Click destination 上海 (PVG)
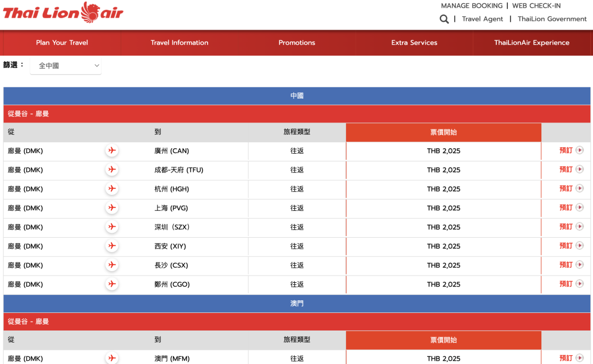 (x=171, y=208)
